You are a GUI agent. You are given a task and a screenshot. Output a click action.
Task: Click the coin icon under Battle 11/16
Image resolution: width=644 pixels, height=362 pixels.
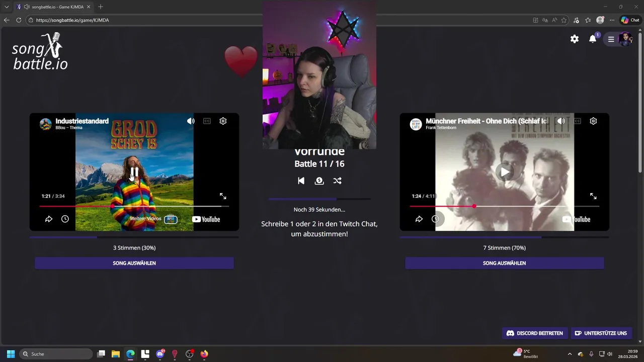click(x=319, y=180)
